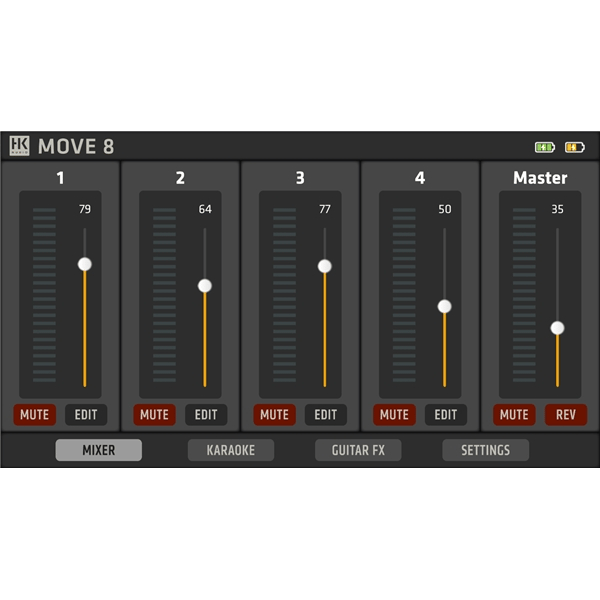The width and height of the screenshot is (600, 600).
Task: Click the Master level meter
Action: click(x=524, y=295)
